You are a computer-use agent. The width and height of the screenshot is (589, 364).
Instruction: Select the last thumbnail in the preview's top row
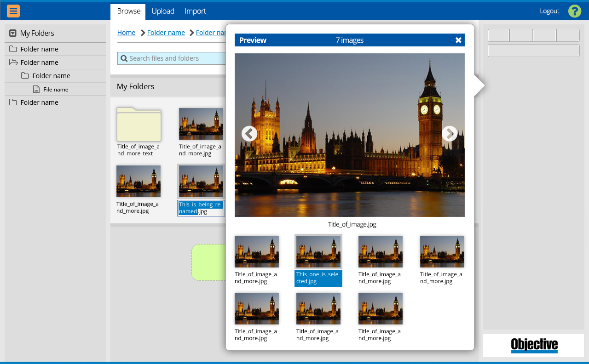(x=442, y=251)
